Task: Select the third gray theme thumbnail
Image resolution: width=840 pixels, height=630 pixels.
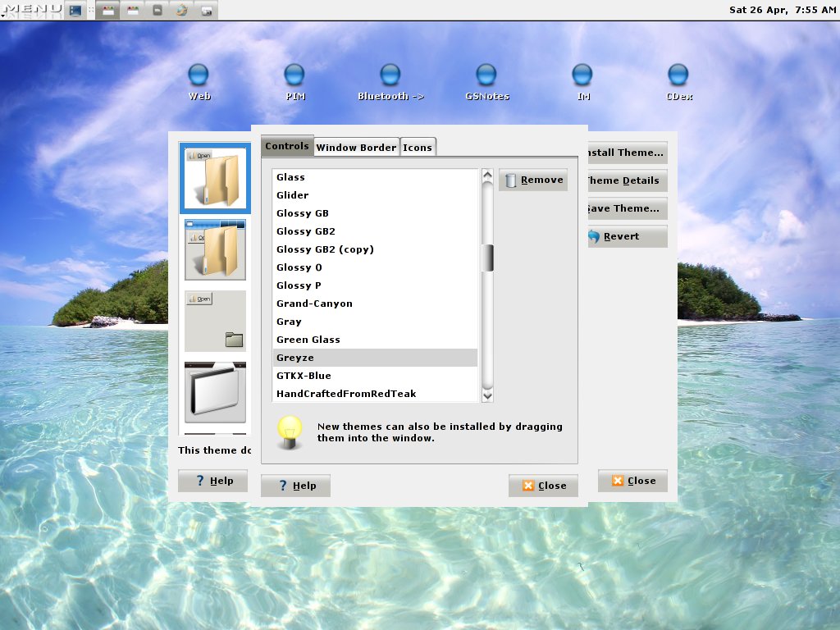Action: tap(215, 321)
